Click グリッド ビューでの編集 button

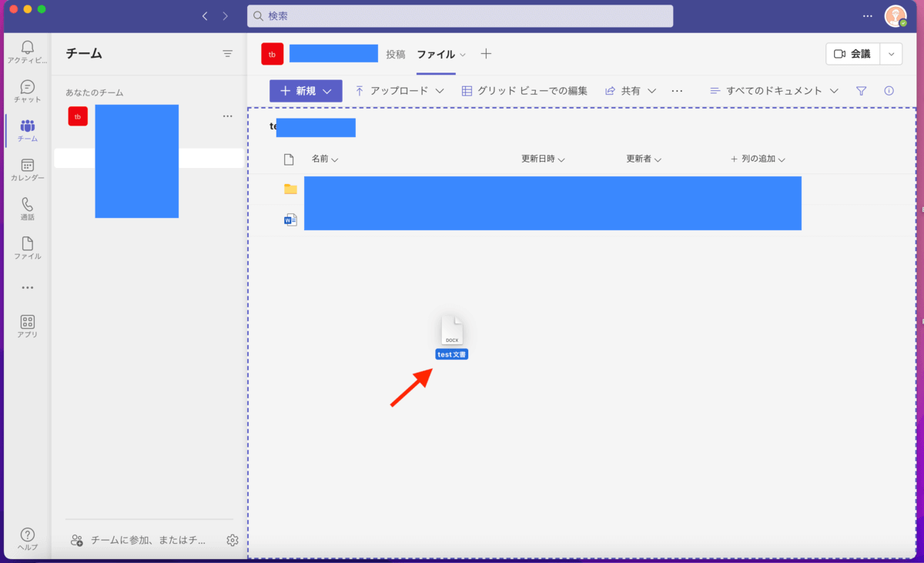pyautogui.click(x=524, y=91)
